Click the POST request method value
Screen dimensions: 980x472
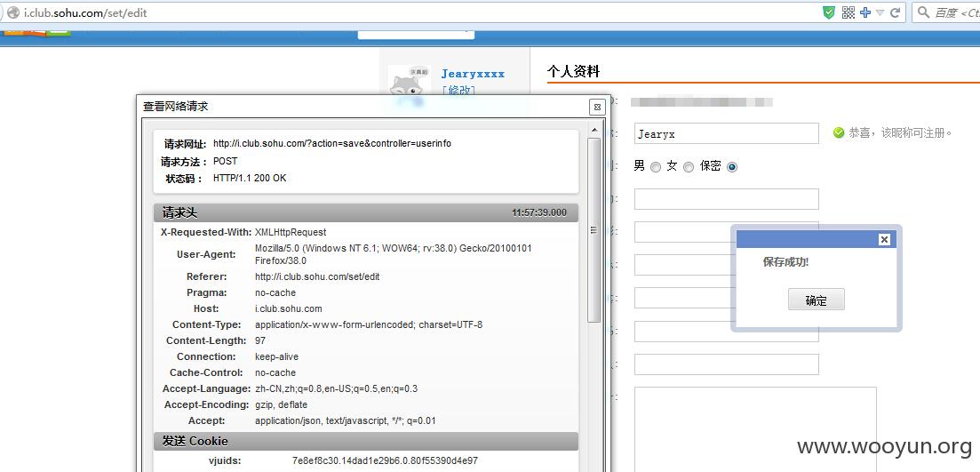pos(225,161)
